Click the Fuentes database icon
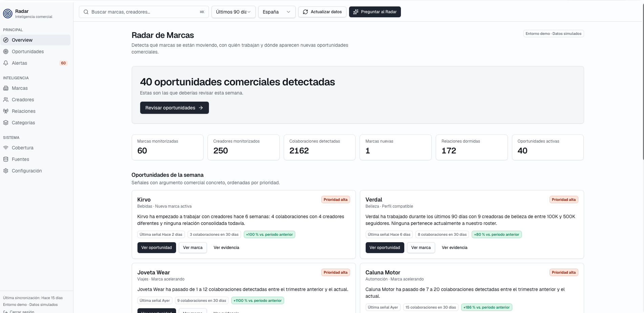Viewport: 644px width, 313px height. point(6,159)
